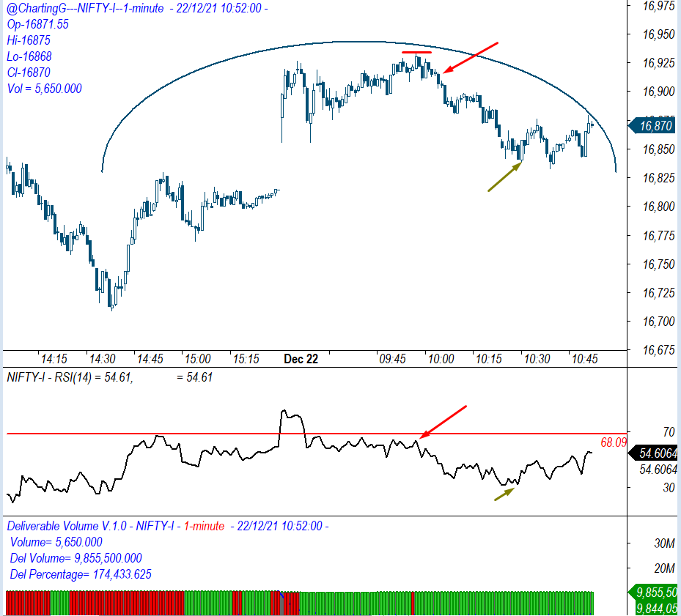The height and width of the screenshot is (616, 681).
Task: Click the 'Hi-16875' high value
Action: click(29, 40)
